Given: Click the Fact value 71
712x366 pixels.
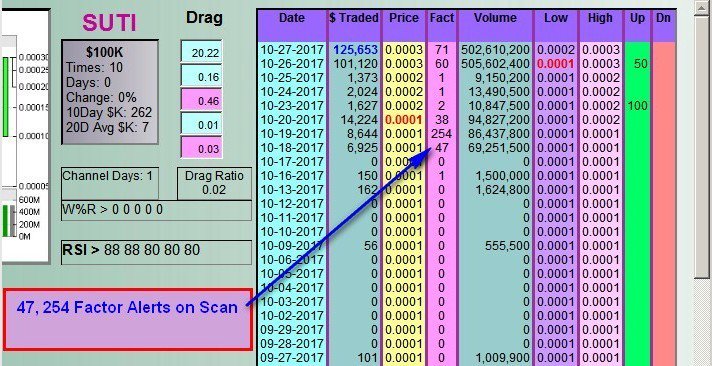Looking at the screenshot, I should [442, 49].
